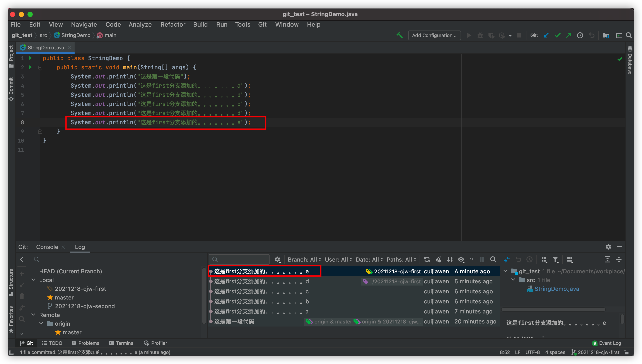This screenshot has height=364, width=642.
Task: Start debugging with the bug icon
Action: 480,35
